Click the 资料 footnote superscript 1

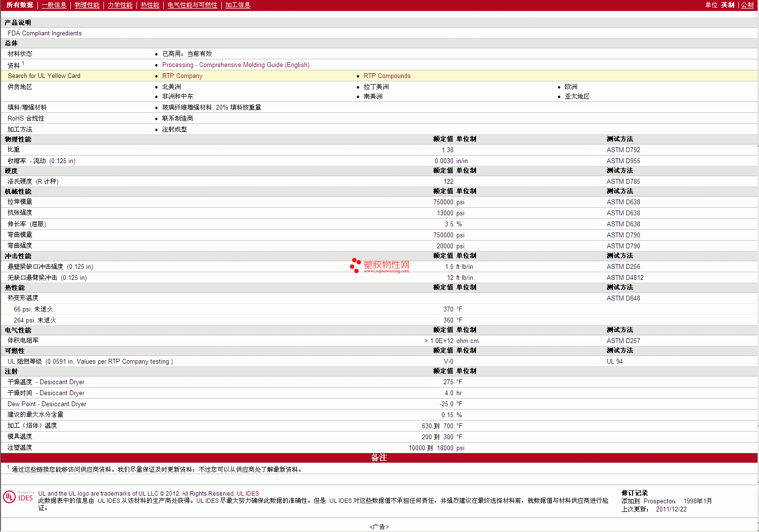coord(23,63)
